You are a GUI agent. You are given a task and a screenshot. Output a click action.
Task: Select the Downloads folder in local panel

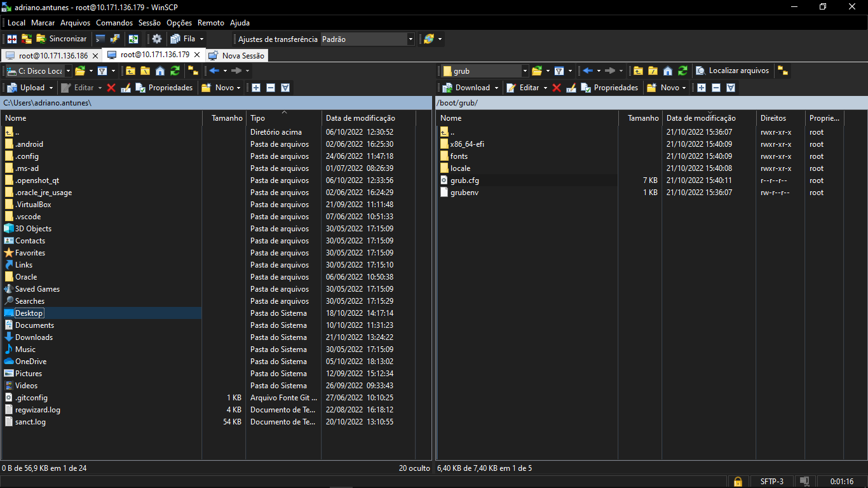34,337
